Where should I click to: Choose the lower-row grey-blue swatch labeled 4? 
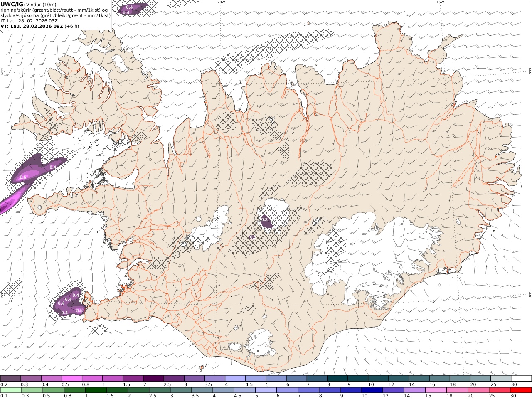click(x=223, y=390)
